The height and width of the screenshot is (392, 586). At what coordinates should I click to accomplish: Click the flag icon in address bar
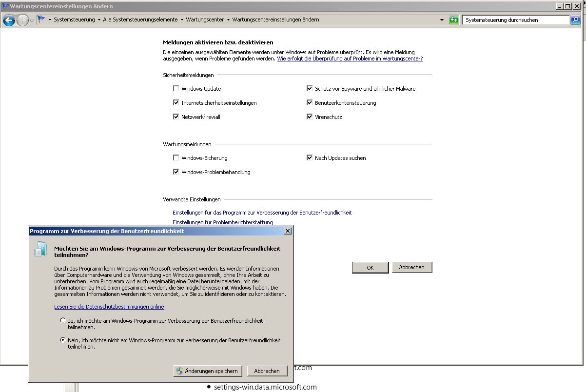click(41, 20)
